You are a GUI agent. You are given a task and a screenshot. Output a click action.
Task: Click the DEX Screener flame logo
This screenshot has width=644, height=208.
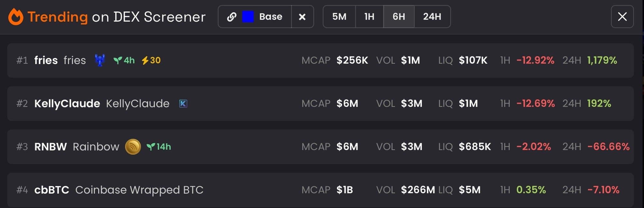[16, 17]
